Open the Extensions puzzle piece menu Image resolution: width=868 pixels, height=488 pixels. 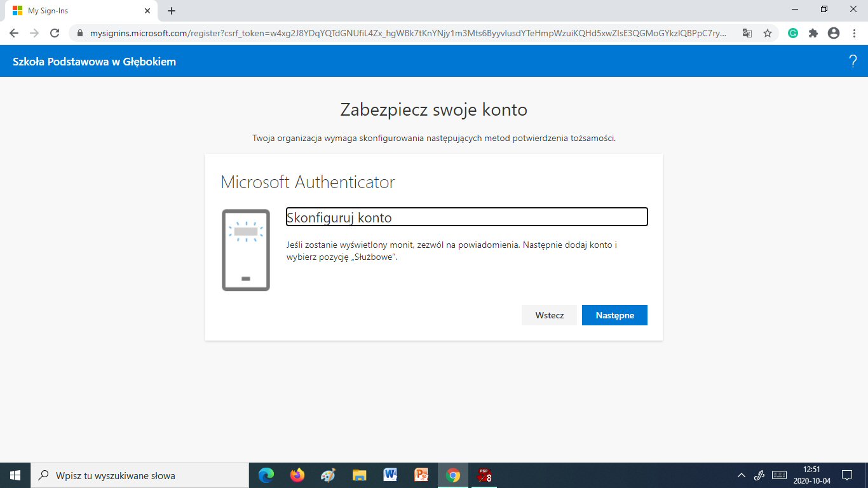[x=813, y=33]
